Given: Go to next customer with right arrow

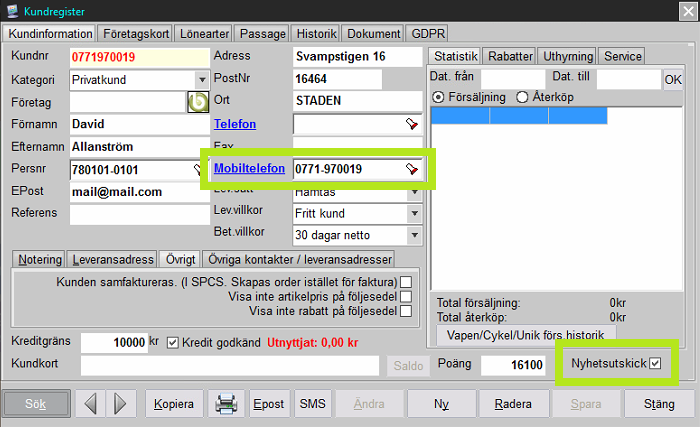Looking at the screenshot, I should click(x=121, y=403).
